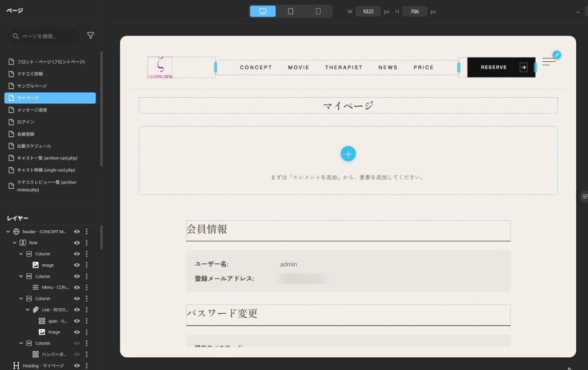
Task: Open three-dot options for span layer
Action: 86,321
